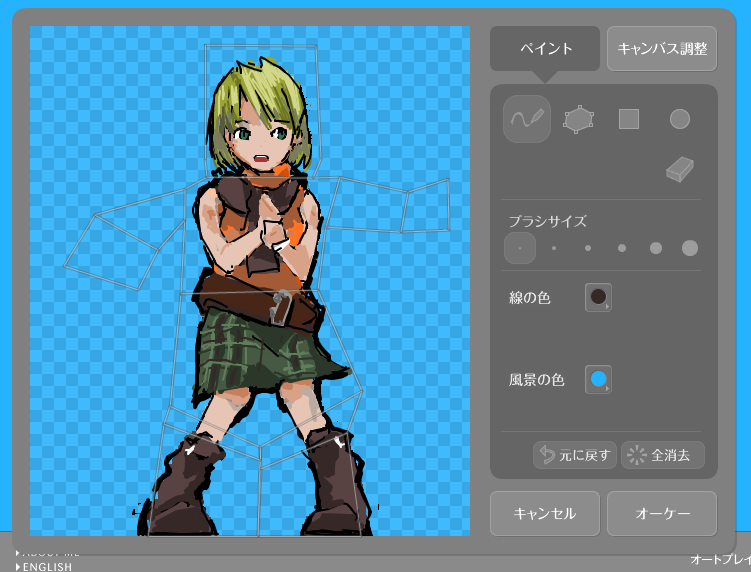Select the eraser tool
The image size is (751, 572).
tap(680, 170)
